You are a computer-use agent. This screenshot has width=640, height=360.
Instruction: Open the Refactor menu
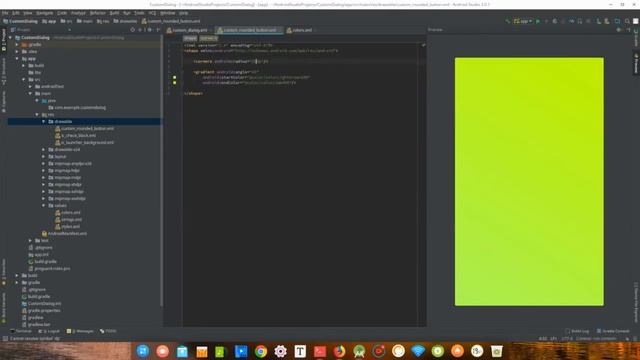(98, 13)
